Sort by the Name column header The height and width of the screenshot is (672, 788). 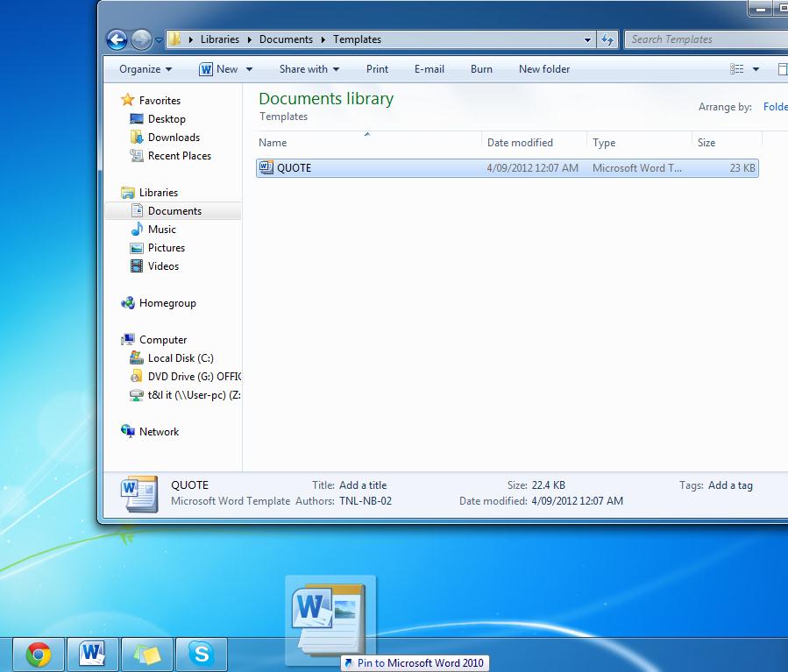click(x=369, y=143)
